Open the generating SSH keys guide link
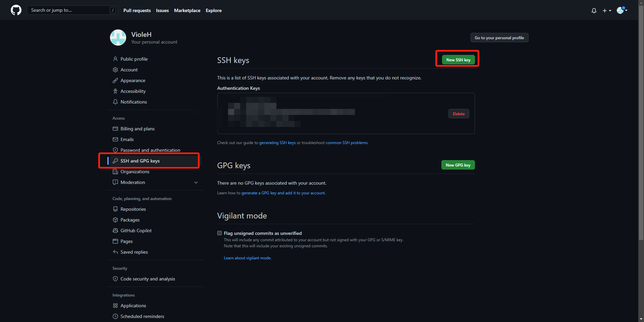 pos(277,143)
